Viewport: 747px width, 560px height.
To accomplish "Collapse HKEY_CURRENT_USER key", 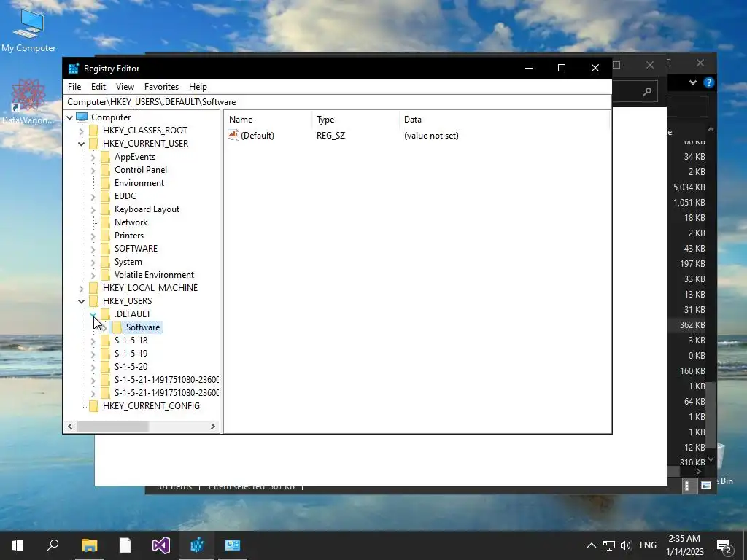I will (82, 144).
